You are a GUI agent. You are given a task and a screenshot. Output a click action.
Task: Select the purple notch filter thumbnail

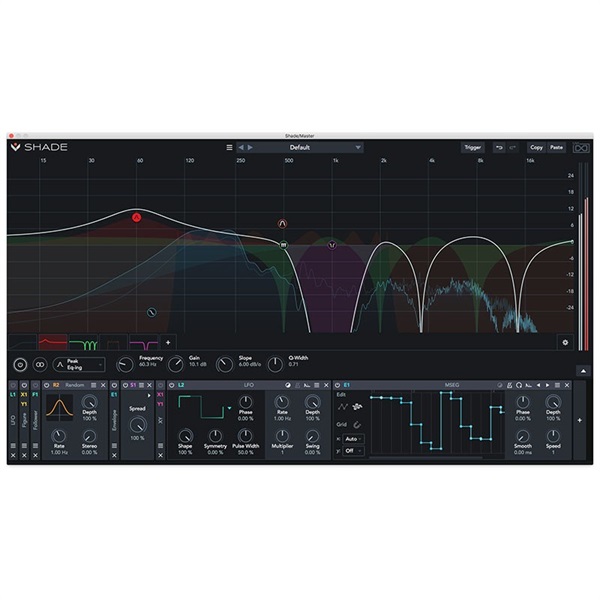(144, 342)
